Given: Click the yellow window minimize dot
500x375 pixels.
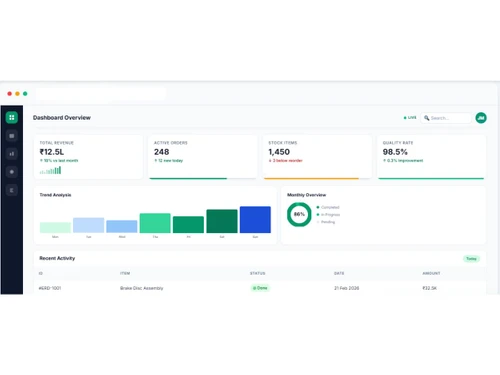Looking at the screenshot, I should coord(17,94).
